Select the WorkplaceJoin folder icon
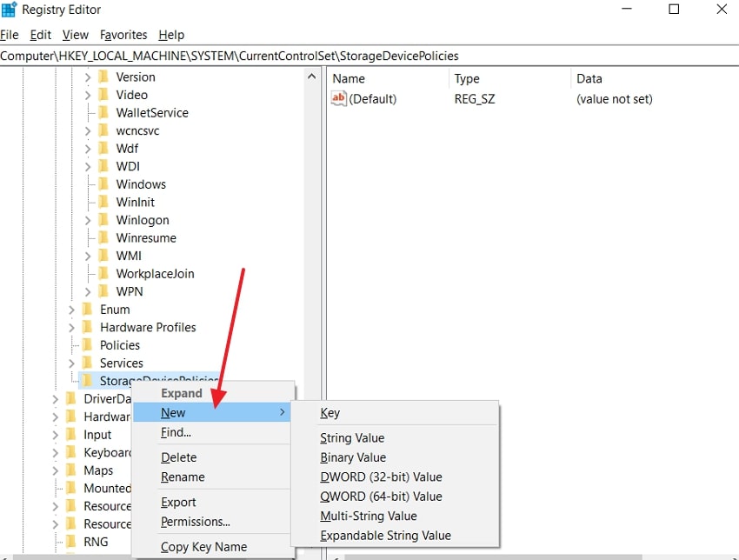The width and height of the screenshot is (739, 560). click(x=103, y=273)
